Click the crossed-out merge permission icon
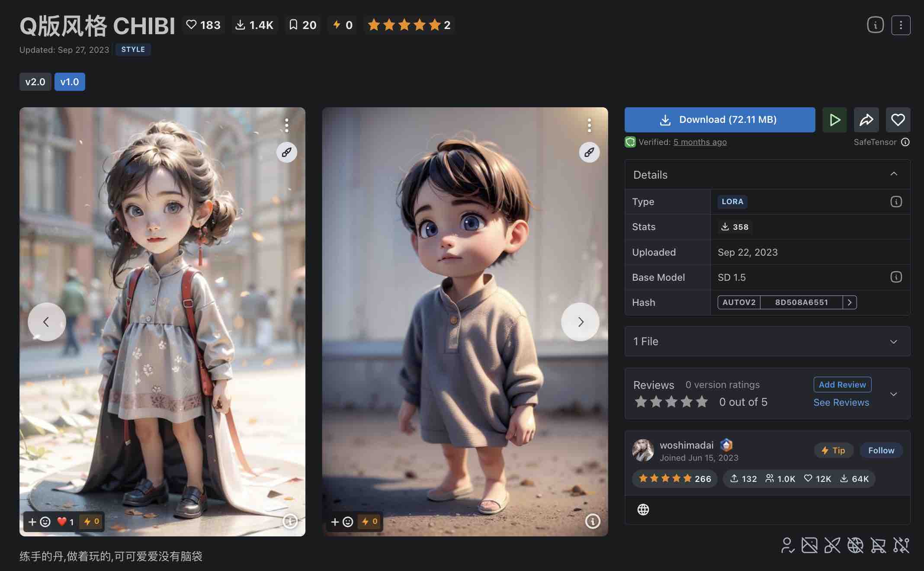 coord(901,545)
